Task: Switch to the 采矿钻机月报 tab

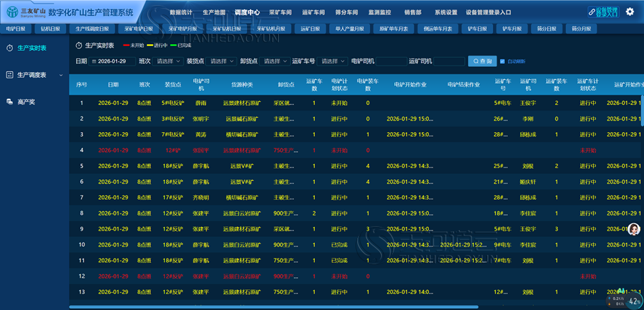Action: pyautogui.click(x=270, y=29)
